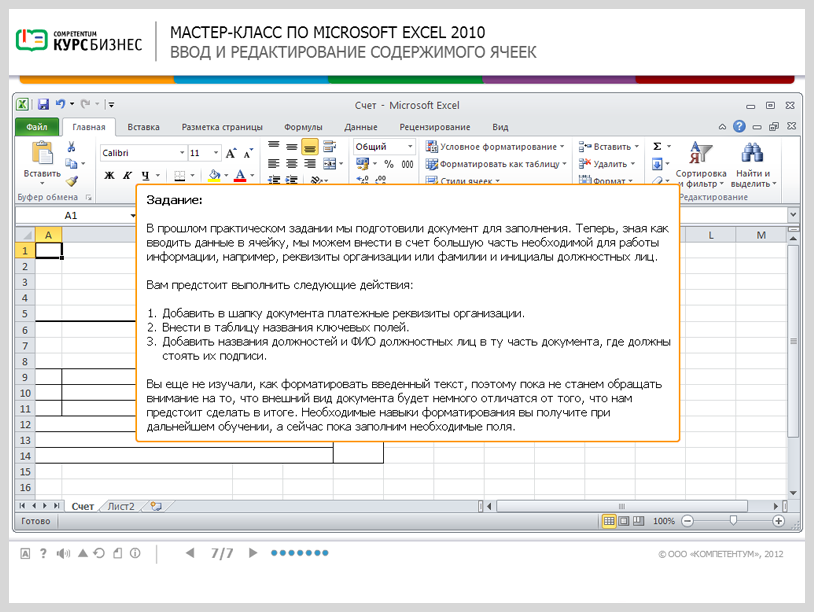Toggle bottom vertical align (highlighted) button
Viewport: 814px width, 612px height.
[x=310, y=147]
